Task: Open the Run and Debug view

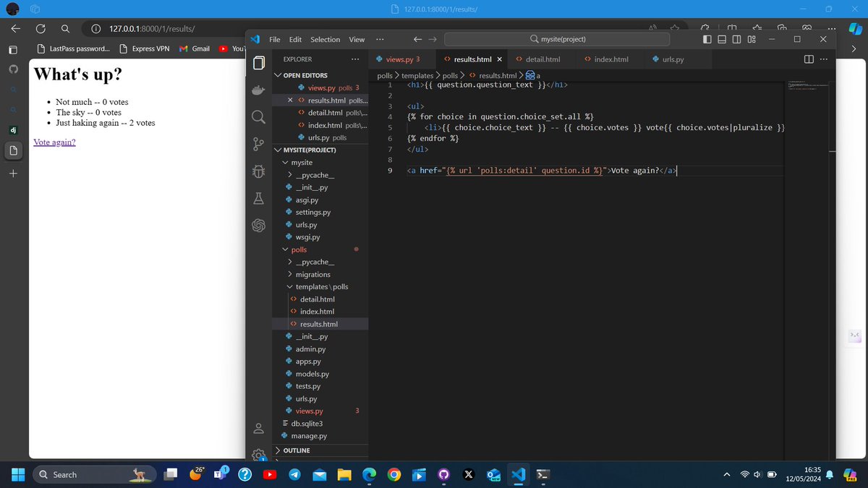Action: click(258, 171)
